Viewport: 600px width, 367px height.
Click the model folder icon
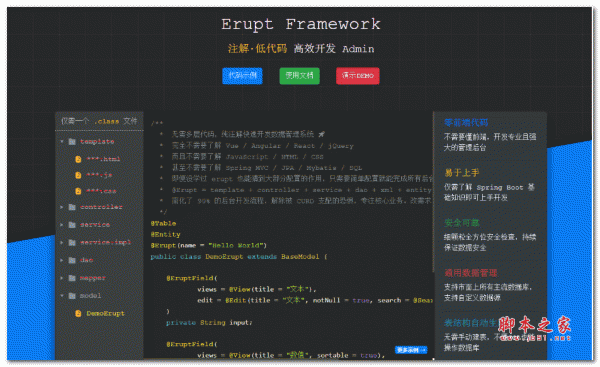click(72, 295)
